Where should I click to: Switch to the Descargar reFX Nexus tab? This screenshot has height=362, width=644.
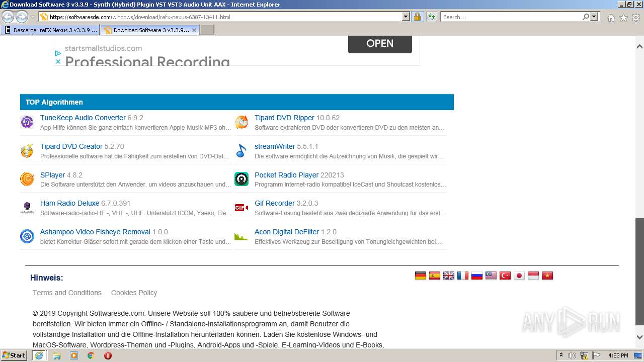pyautogui.click(x=50, y=30)
